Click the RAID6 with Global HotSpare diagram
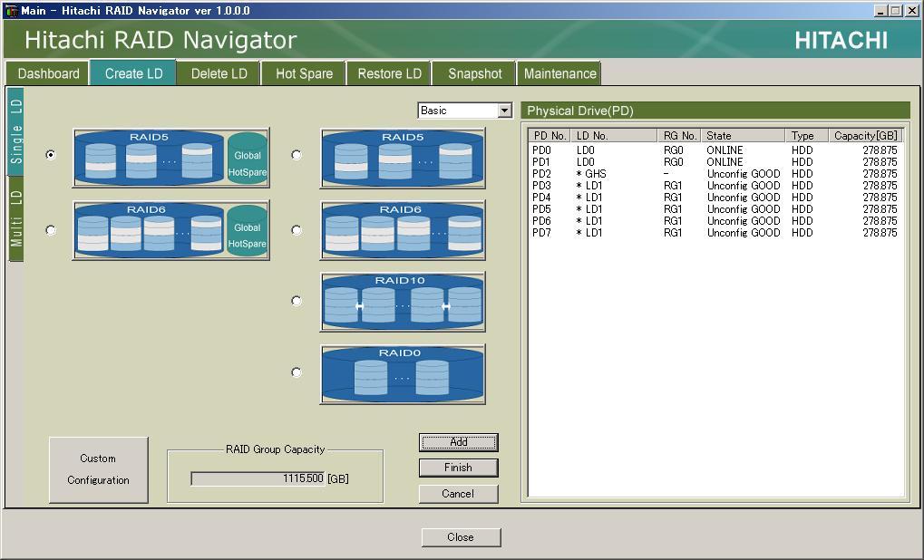 click(170, 230)
